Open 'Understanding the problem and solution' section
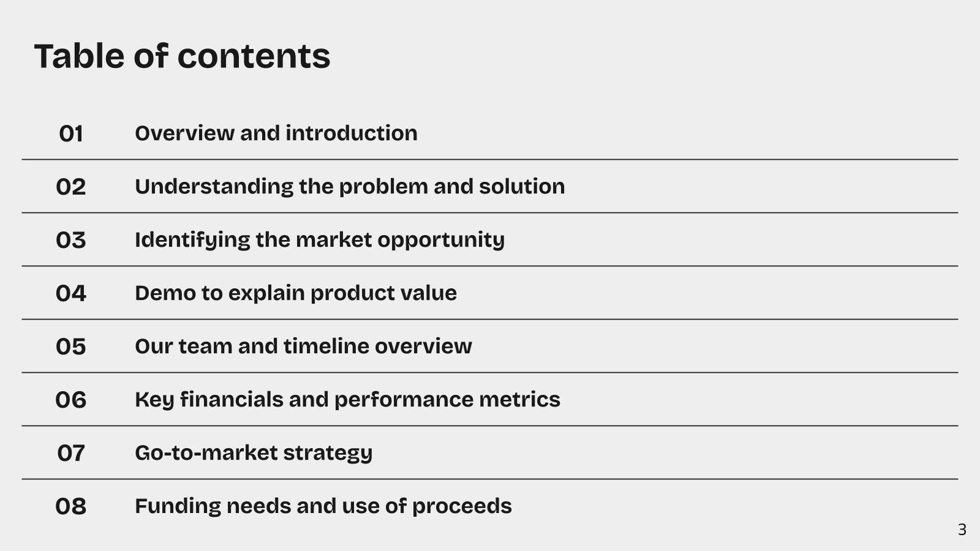This screenshot has width=980, height=551. (350, 187)
